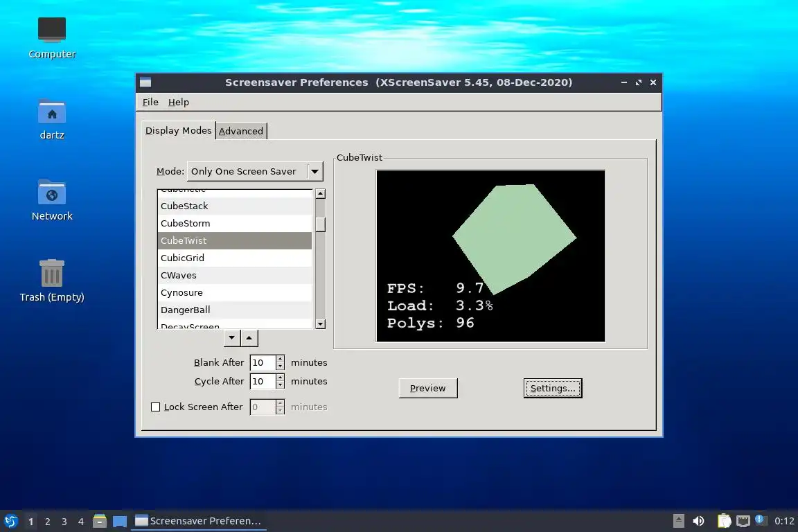The width and height of the screenshot is (798, 532).
Task: Maximize the Screensaver Preferences window
Action: click(x=639, y=82)
